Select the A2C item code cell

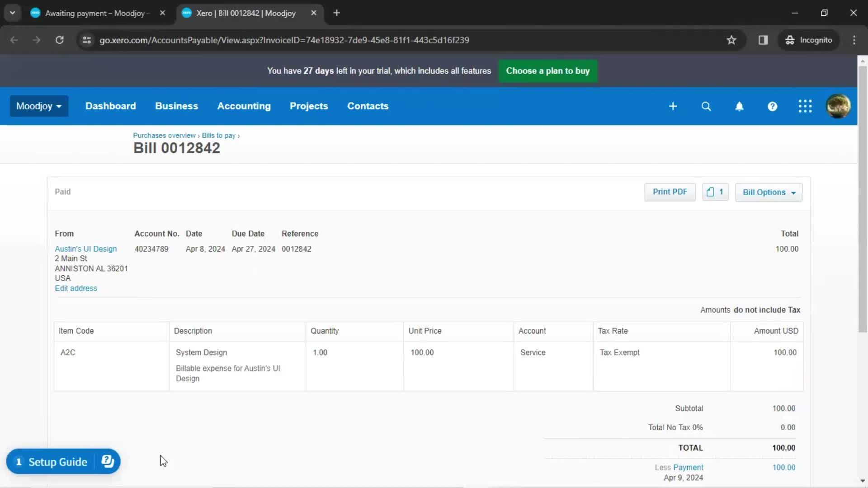point(111,366)
